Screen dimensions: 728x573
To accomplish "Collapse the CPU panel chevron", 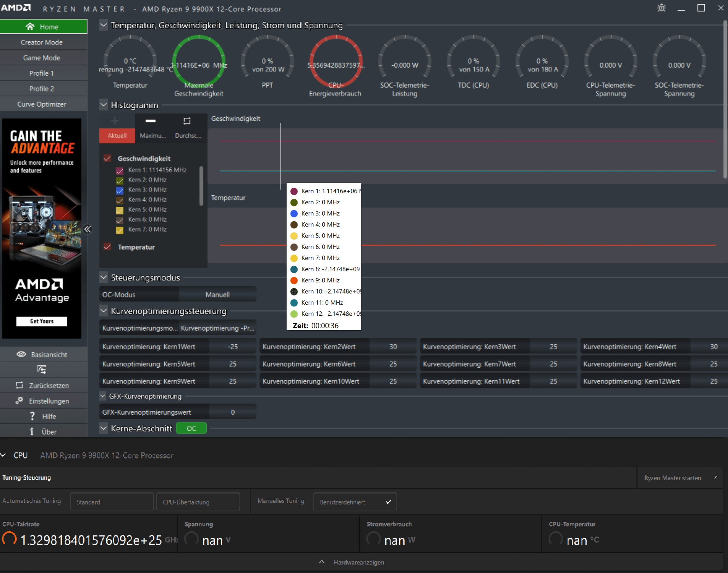I will (x=3, y=455).
